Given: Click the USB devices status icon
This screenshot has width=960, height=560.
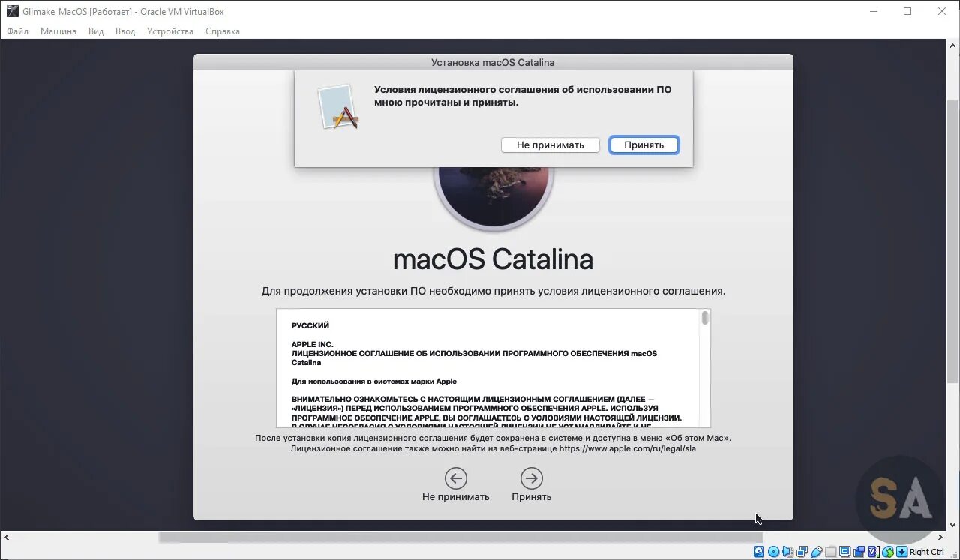Looking at the screenshot, I should pos(817,552).
